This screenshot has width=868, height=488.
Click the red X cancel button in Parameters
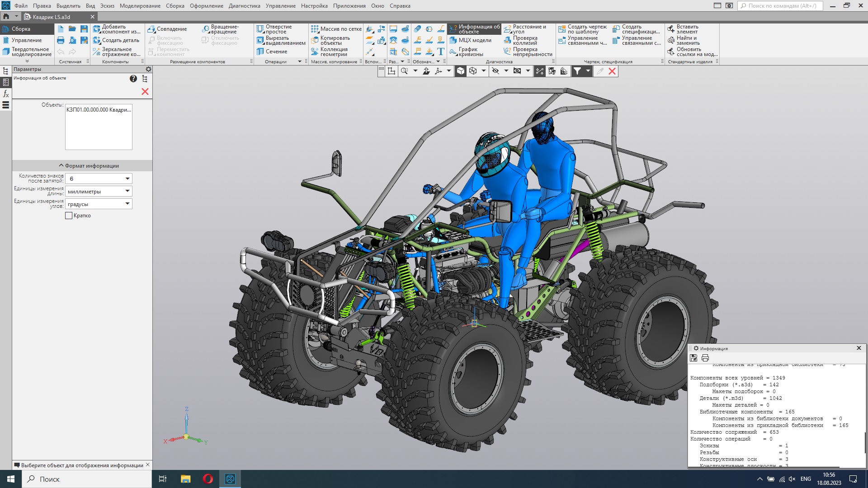(145, 92)
